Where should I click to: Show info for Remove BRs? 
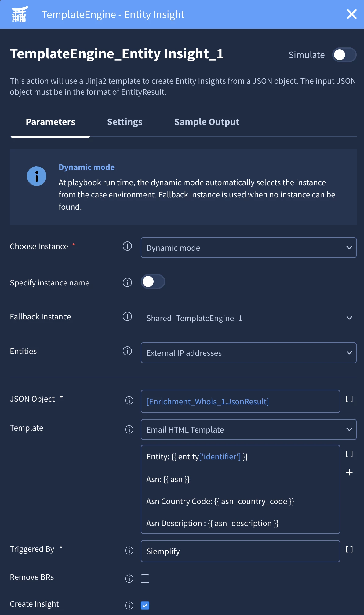coord(129,579)
